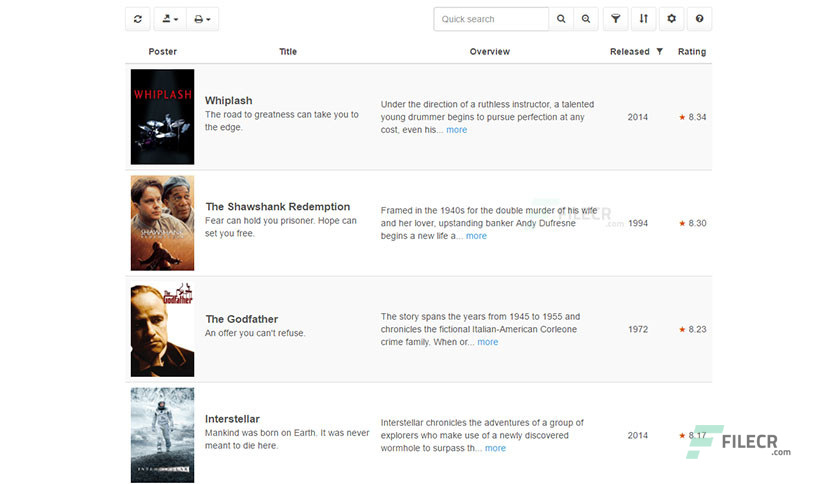Image resolution: width=836 pixels, height=484 pixels.
Task: Click the star icon beside 8.30
Action: pyautogui.click(x=682, y=223)
